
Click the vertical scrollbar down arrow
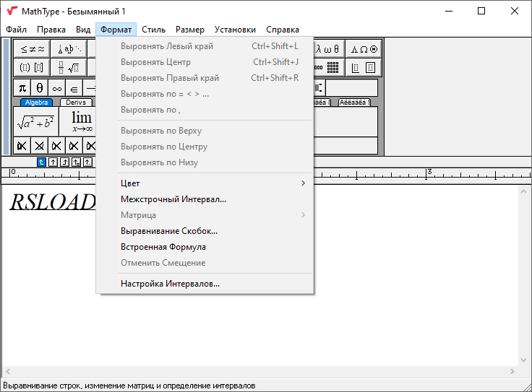point(523,360)
